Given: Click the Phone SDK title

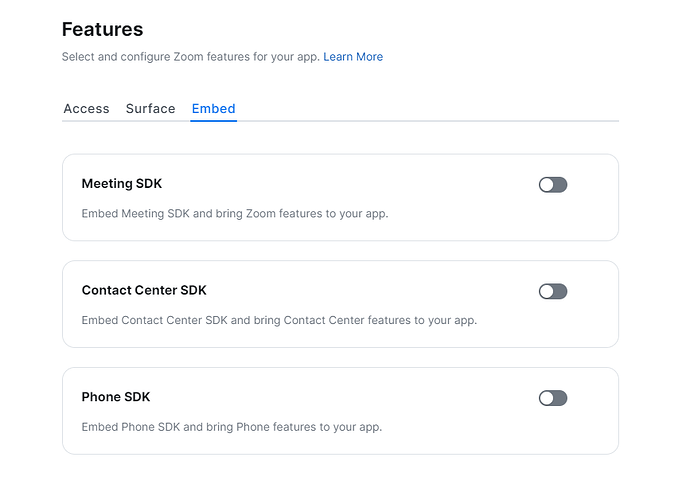Looking at the screenshot, I should (x=115, y=397).
